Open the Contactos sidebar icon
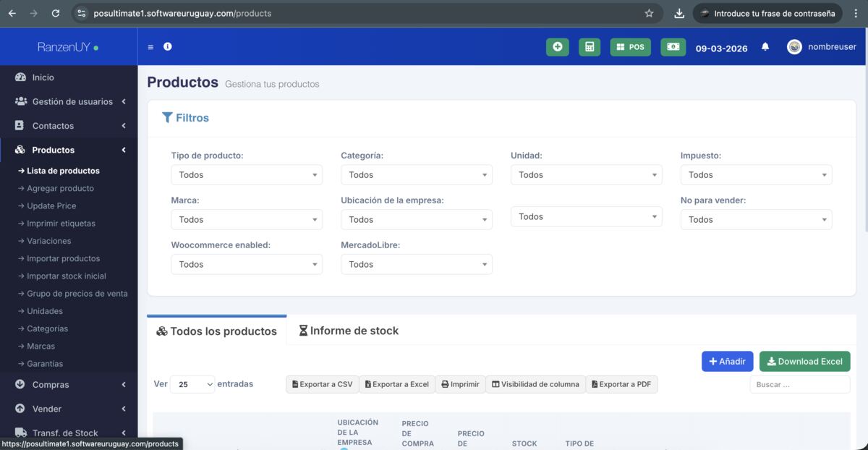 coord(20,125)
